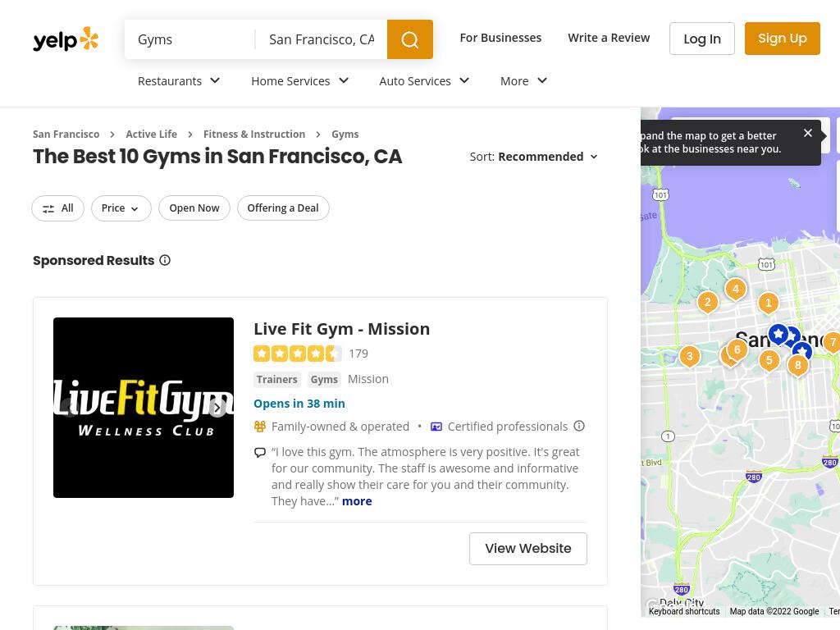Expand the Home Services menu
This screenshot has width=840, height=630.
click(300, 81)
